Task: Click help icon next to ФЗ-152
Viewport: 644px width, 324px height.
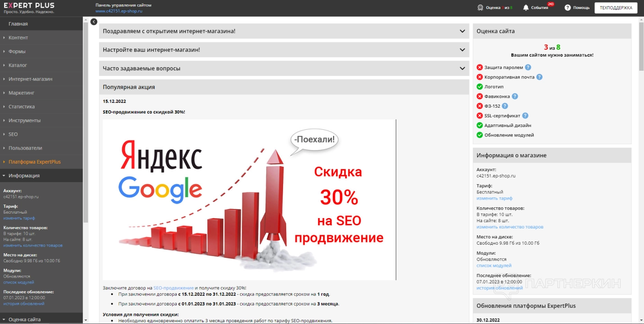Action: click(505, 106)
